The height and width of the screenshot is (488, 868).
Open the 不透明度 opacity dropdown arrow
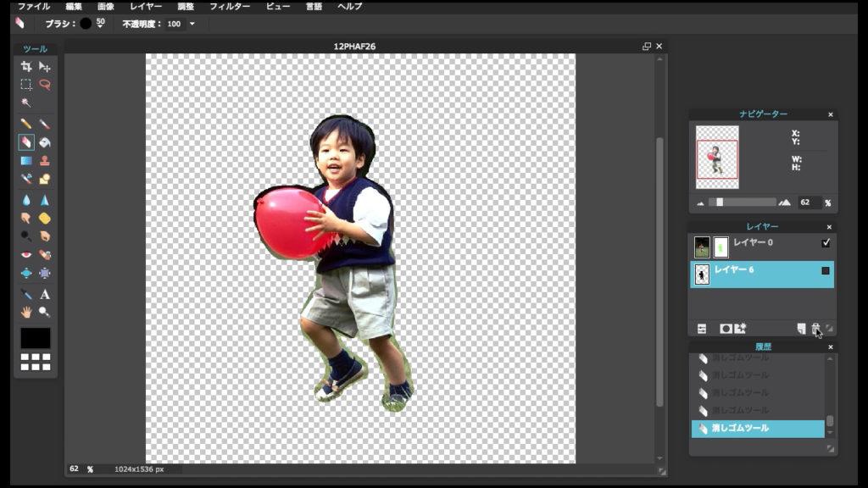[x=192, y=24]
